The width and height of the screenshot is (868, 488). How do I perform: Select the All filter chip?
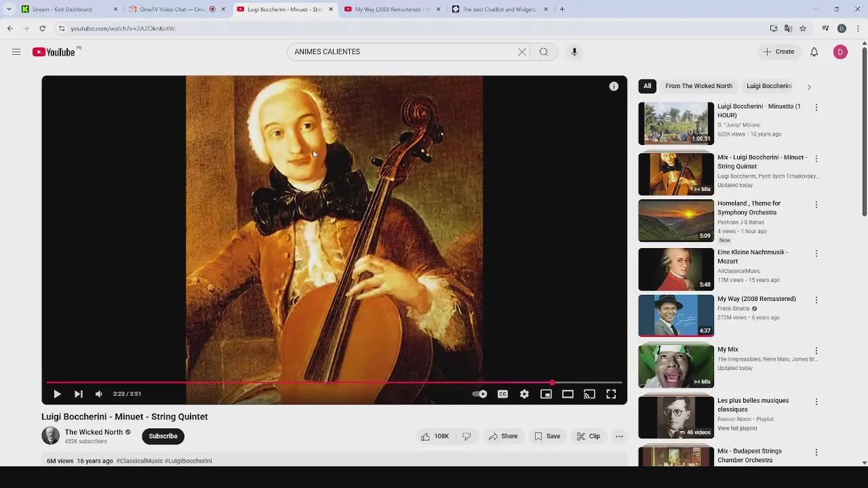coord(647,86)
